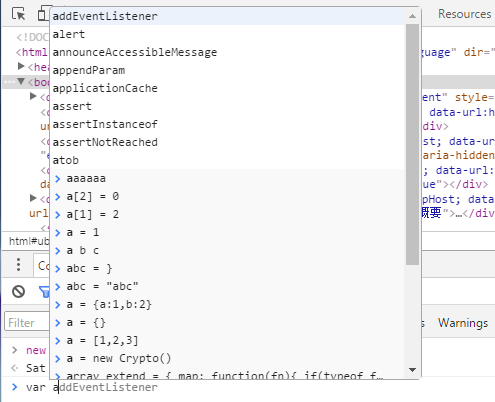This screenshot has height=402, width=495.
Task: Click the html#ub breadcrumb item
Action: tap(29, 241)
